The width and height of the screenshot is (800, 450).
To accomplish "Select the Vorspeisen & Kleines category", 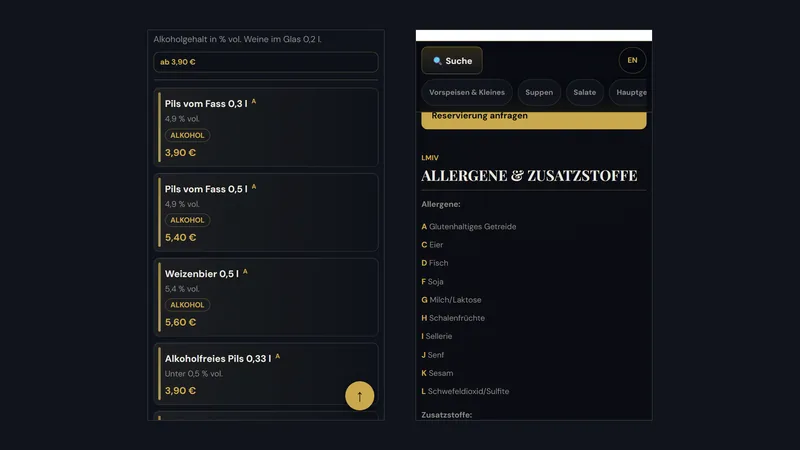I will coord(466,92).
